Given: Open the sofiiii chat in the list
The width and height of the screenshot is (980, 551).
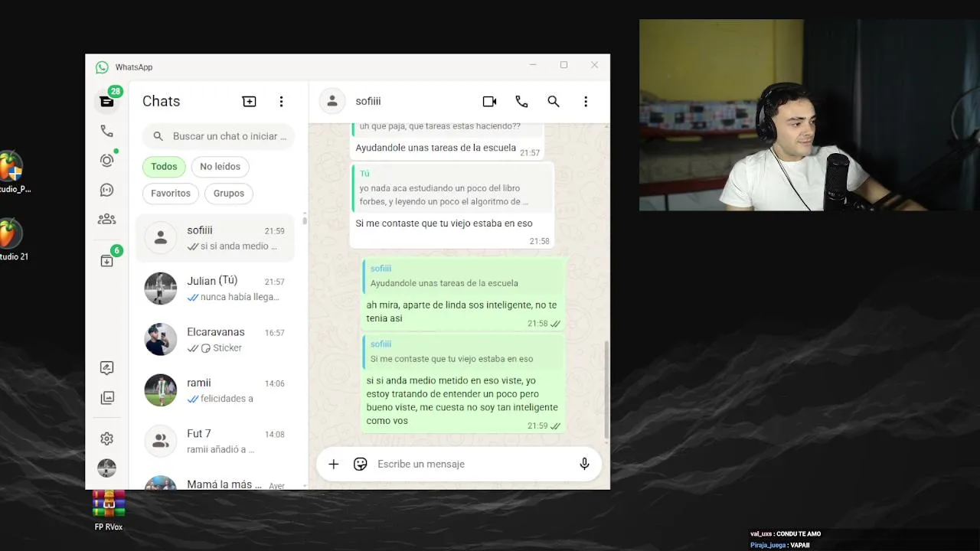Looking at the screenshot, I should (215, 237).
